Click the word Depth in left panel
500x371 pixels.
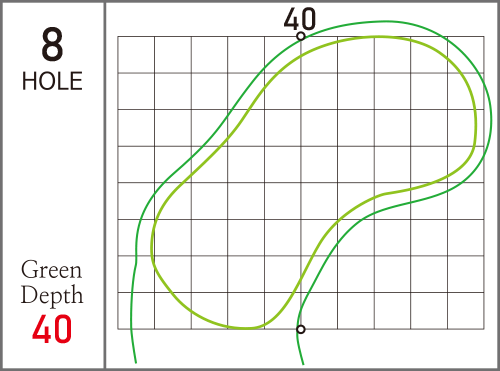[52, 295]
